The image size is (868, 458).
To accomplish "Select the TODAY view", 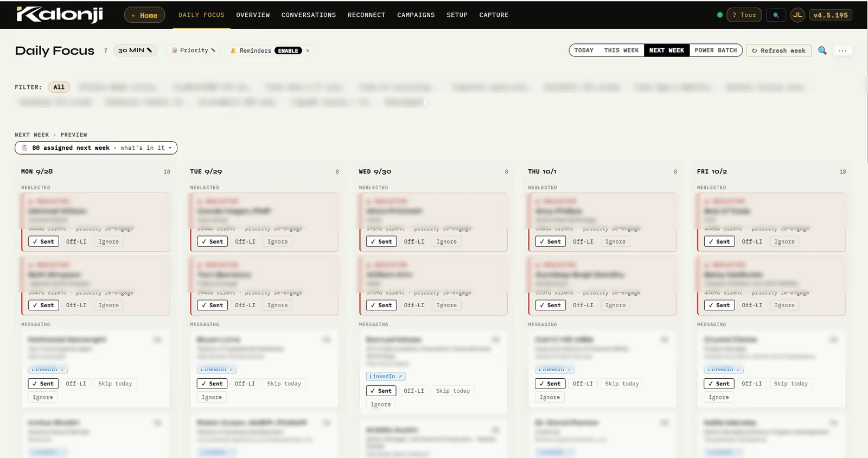I will point(584,50).
